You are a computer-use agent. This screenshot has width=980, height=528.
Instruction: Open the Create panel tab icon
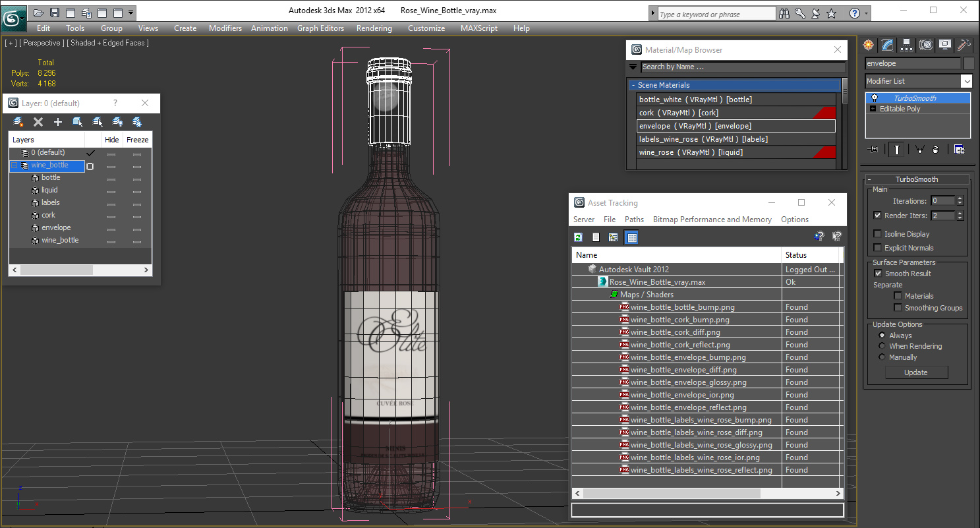(869, 45)
